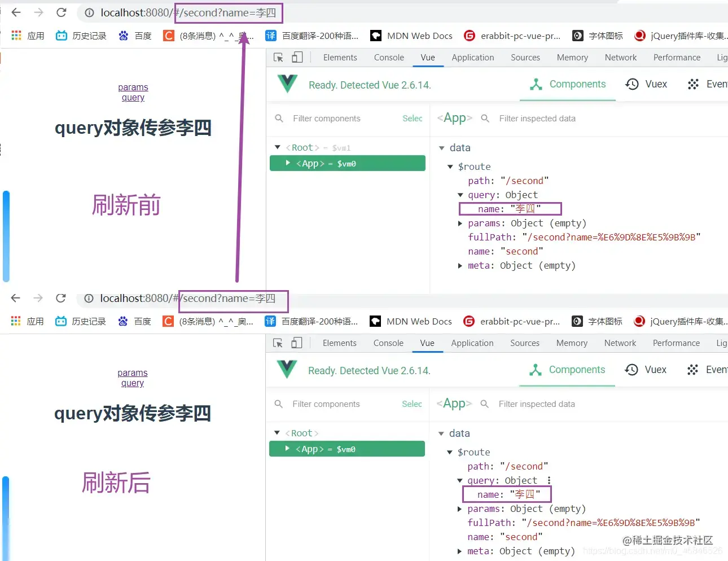Open 应用 apps grid in lower bookmarks bar
The image size is (728, 561).
pyautogui.click(x=27, y=321)
